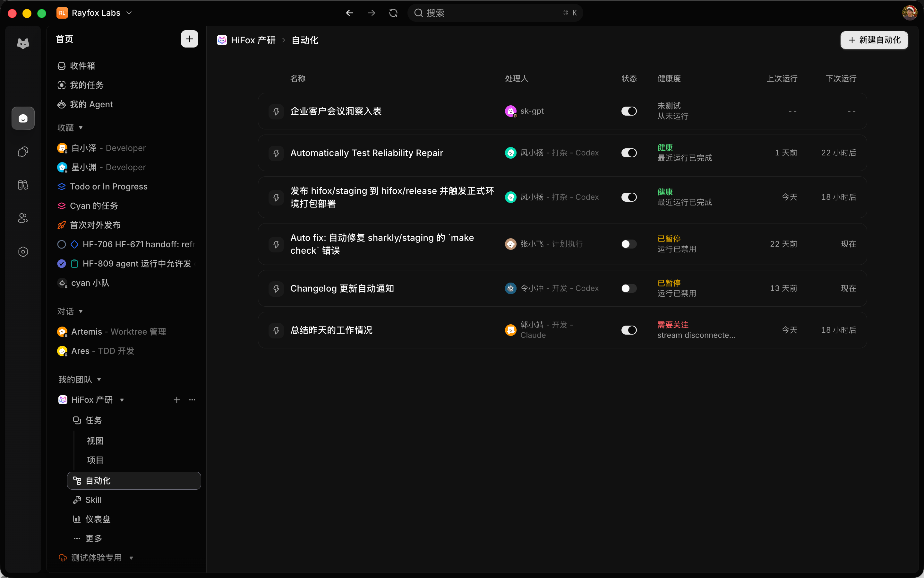Click the plus button beside 首页
The width and height of the screenshot is (924, 578).
(x=189, y=39)
